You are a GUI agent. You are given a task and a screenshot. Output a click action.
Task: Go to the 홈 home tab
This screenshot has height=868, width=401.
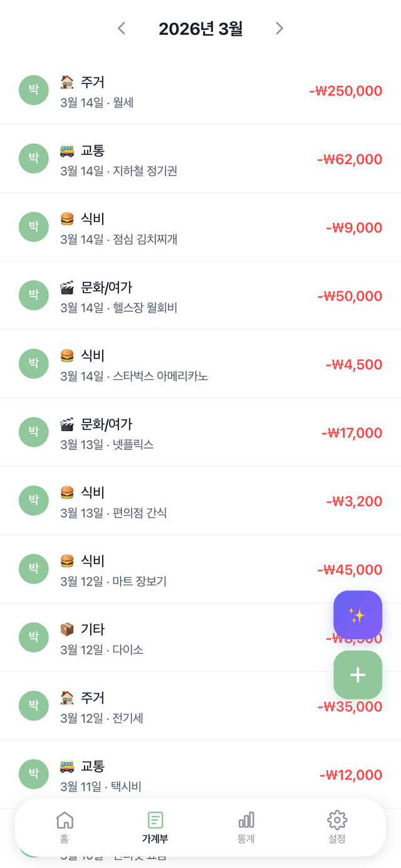coord(65,826)
